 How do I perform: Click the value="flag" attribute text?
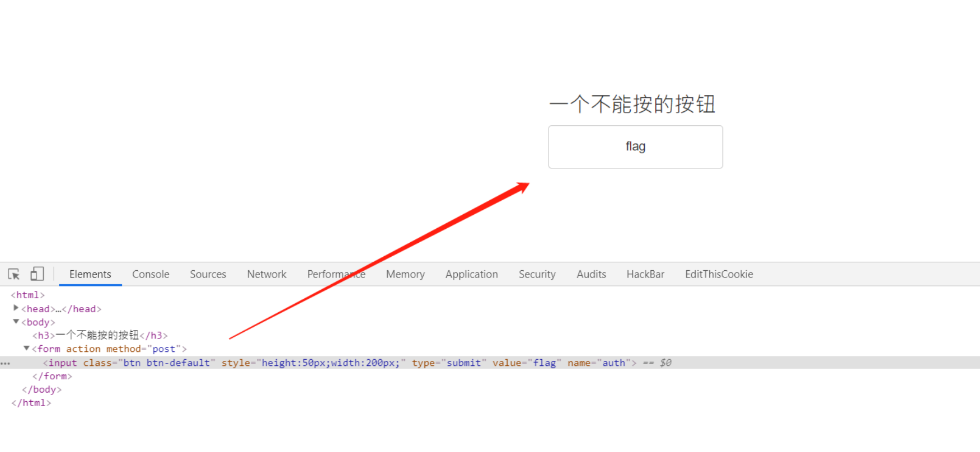[x=527, y=362]
